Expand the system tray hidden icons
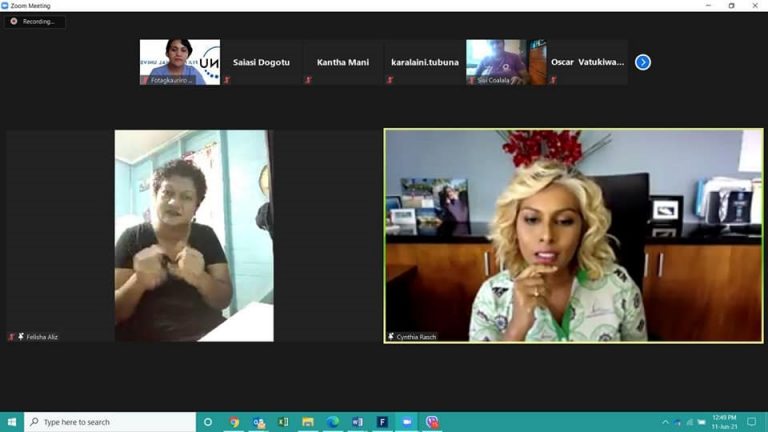The width and height of the screenshot is (768, 432). pos(666,422)
